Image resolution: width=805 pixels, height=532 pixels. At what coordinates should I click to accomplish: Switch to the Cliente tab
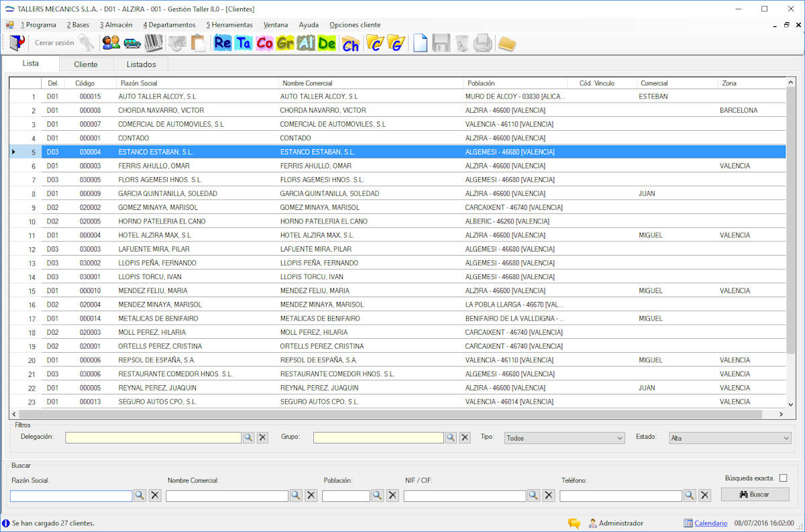[86, 64]
